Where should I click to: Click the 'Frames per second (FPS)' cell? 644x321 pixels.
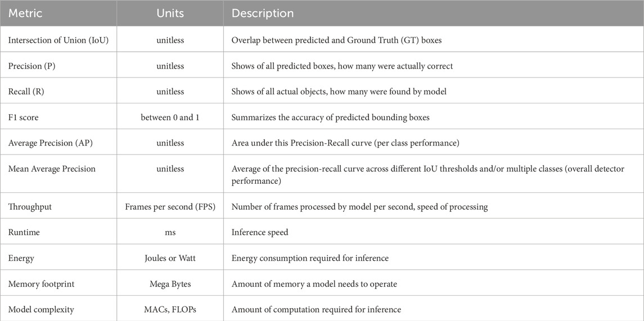point(170,207)
